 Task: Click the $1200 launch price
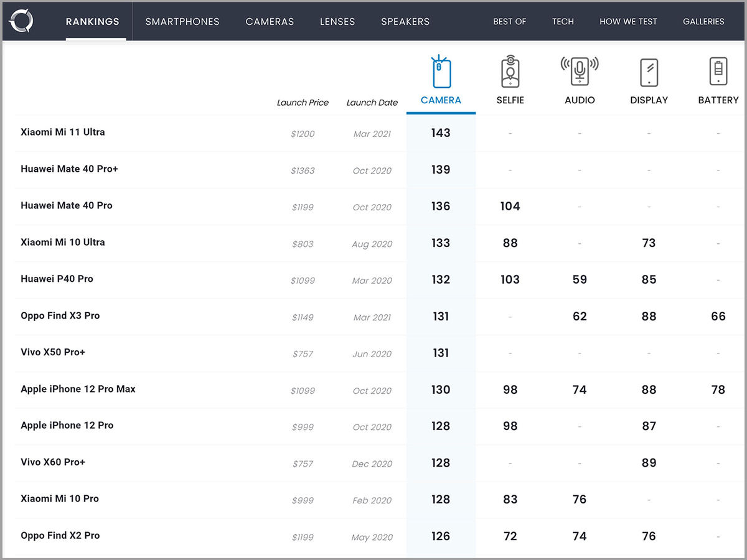[303, 134]
